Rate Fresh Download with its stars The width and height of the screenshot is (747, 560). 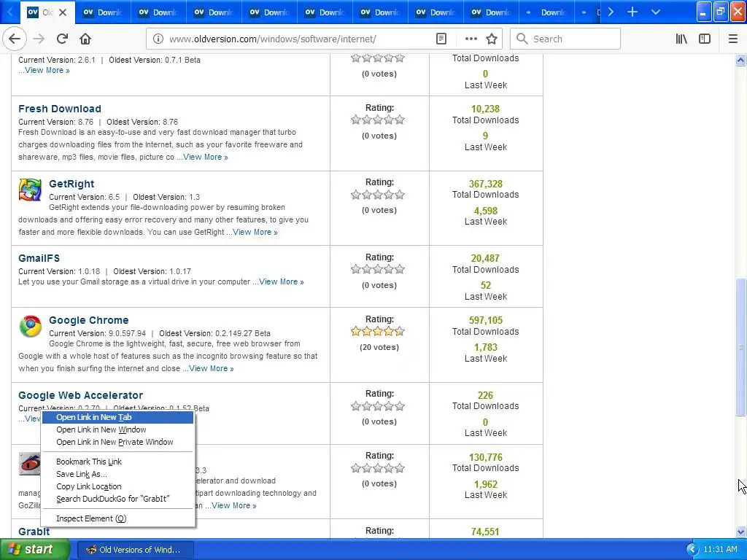coord(378,120)
